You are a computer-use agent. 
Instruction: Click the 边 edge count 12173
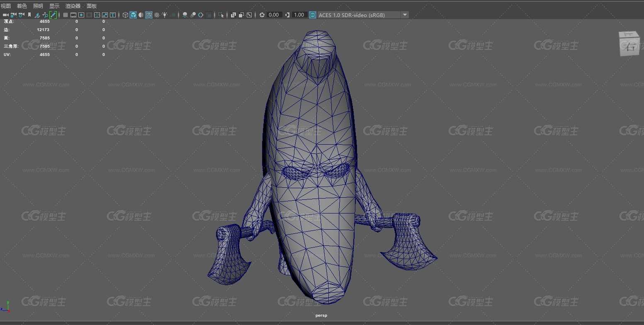[x=43, y=30]
